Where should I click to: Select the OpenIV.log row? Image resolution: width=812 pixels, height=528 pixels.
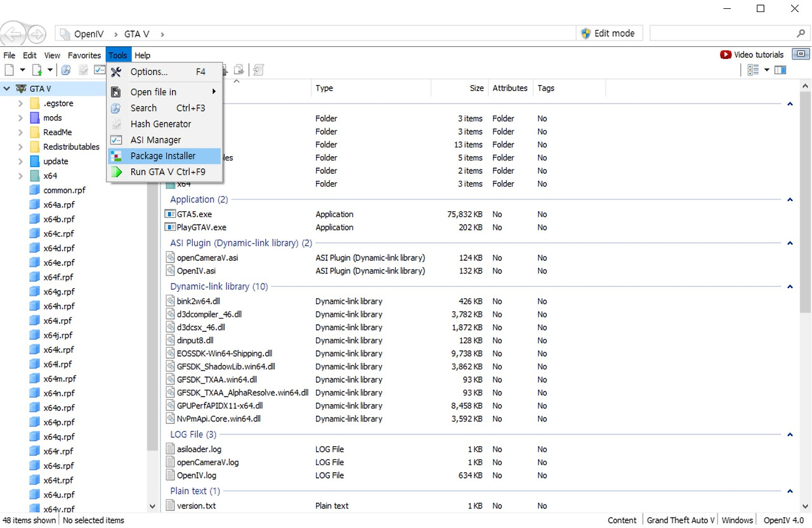pyautogui.click(x=473, y=475)
